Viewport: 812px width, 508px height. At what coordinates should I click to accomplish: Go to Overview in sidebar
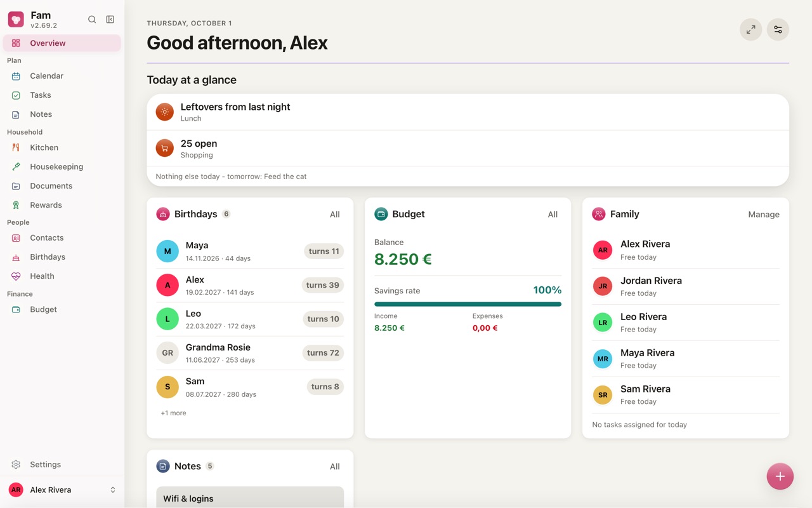tap(62, 43)
